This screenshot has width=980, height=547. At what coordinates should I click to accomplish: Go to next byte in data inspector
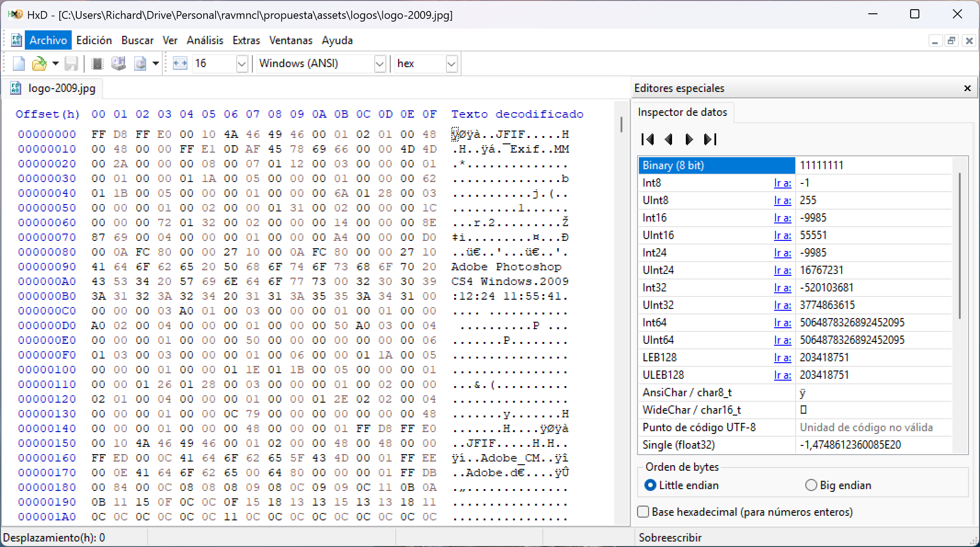click(689, 139)
